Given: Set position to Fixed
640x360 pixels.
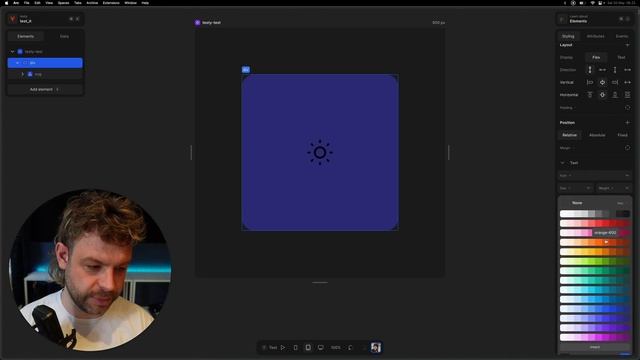Looking at the screenshot, I should [622, 135].
